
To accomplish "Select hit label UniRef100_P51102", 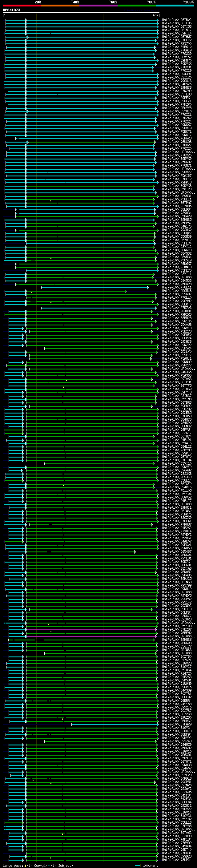I will click(177, 819).
